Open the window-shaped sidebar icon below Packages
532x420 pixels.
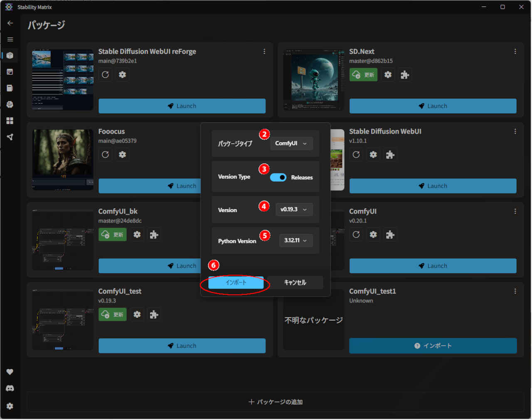[10, 72]
